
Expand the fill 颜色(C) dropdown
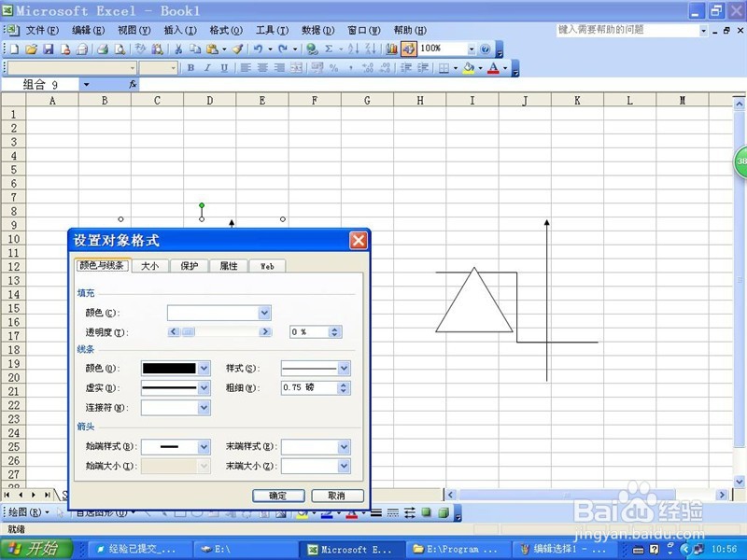click(x=264, y=313)
